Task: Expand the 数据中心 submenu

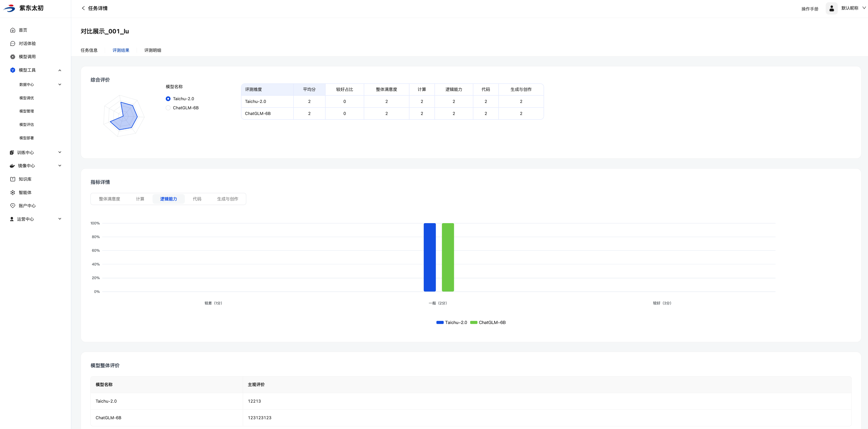Action: coord(60,85)
